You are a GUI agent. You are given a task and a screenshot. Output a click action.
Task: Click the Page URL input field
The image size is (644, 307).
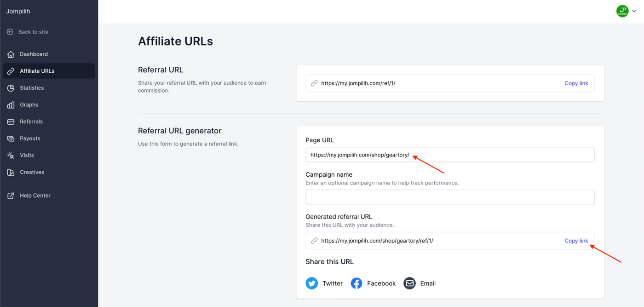(x=450, y=155)
